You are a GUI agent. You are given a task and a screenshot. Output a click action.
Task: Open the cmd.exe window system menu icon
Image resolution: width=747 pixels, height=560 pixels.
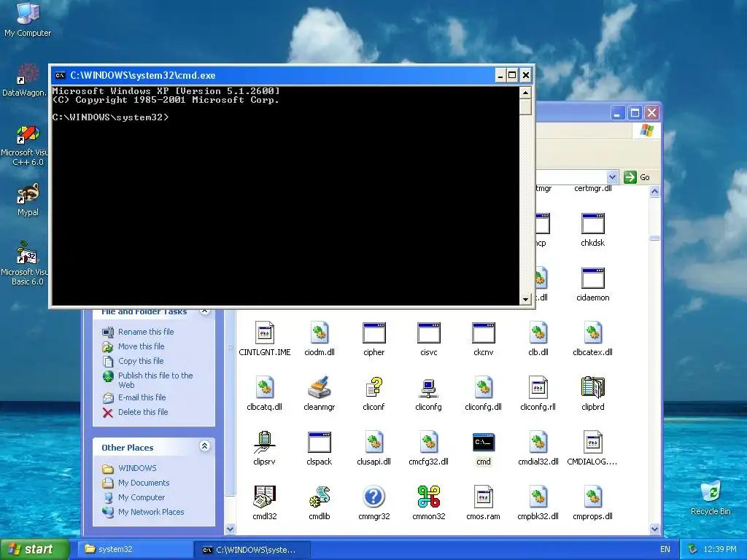60,75
